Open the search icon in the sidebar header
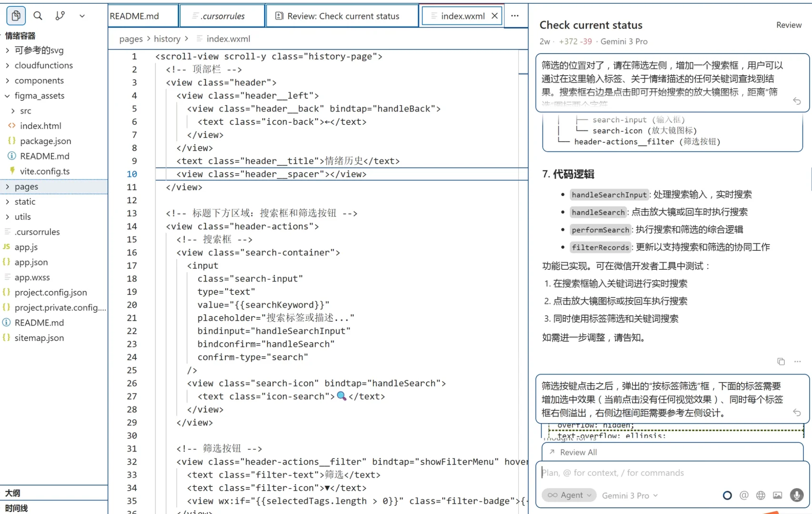The image size is (812, 514). coord(38,16)
